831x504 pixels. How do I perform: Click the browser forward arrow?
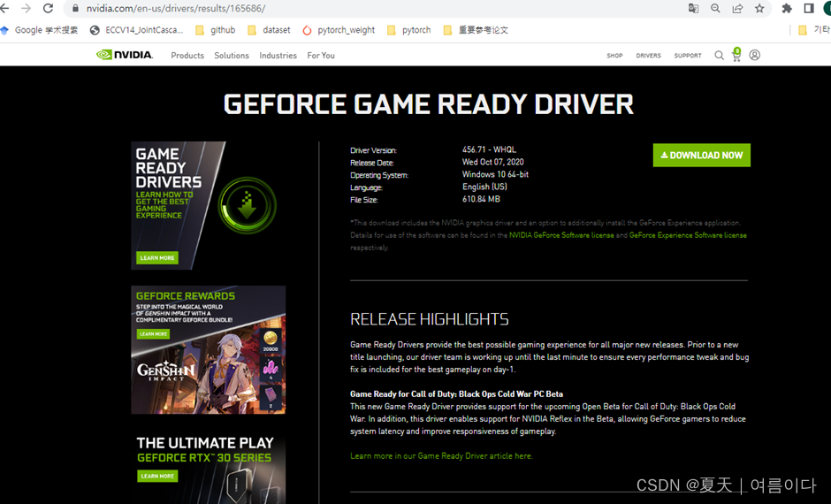[x=26, y=9]
